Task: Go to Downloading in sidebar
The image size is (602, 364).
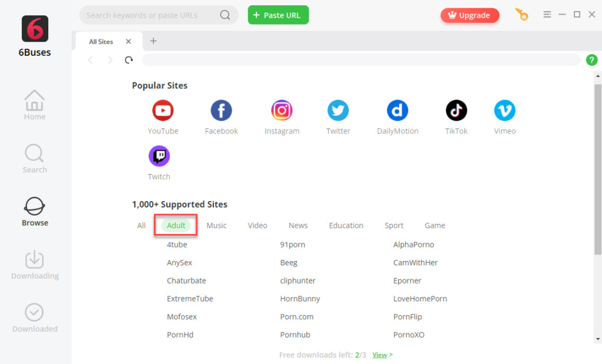Action: 35,265
